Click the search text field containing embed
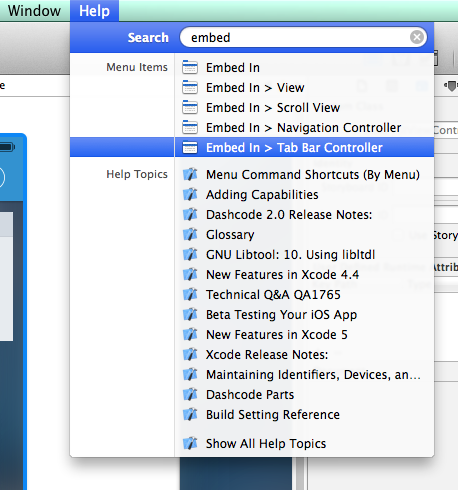Screen dimensions: 458x490 tap(303, 37)
